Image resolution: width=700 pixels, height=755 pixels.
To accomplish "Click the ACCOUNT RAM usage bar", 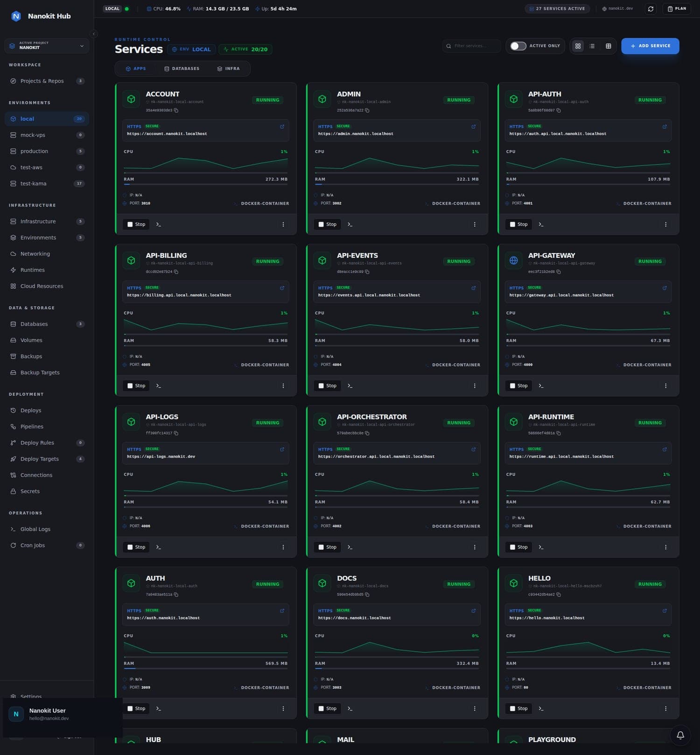I will 206,184.
